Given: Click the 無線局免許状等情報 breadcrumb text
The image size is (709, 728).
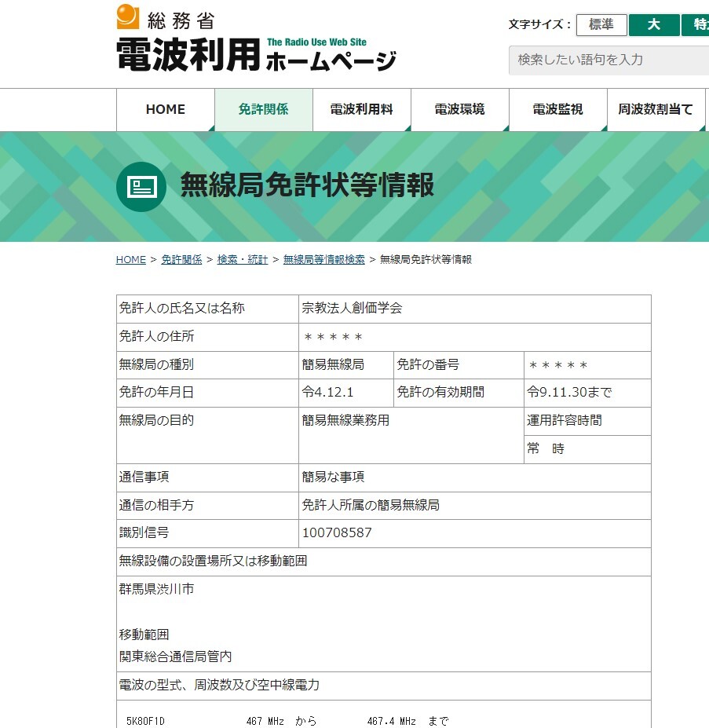Looking at the screenshot, I should [x=426, y=259].
